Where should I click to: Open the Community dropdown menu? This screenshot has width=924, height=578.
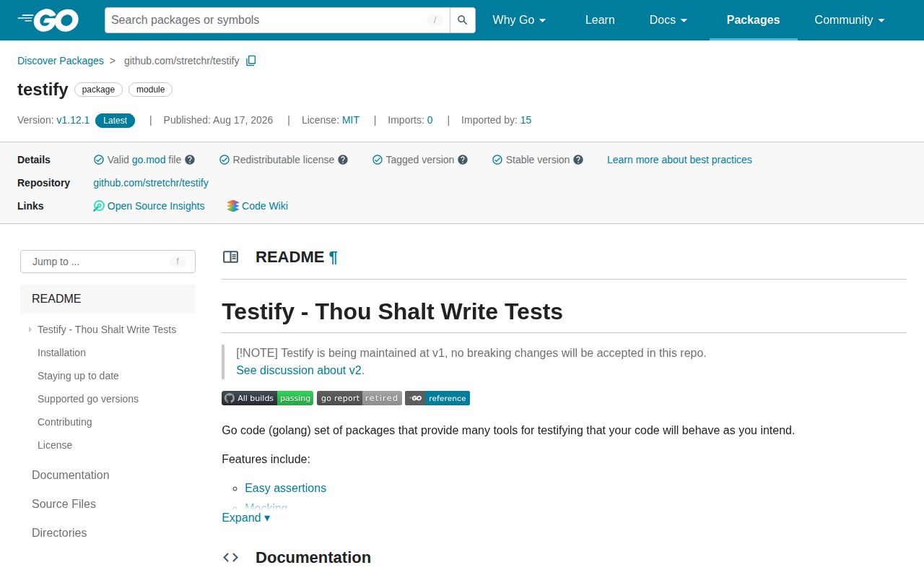pyautogui.click(x=850, y=20)
